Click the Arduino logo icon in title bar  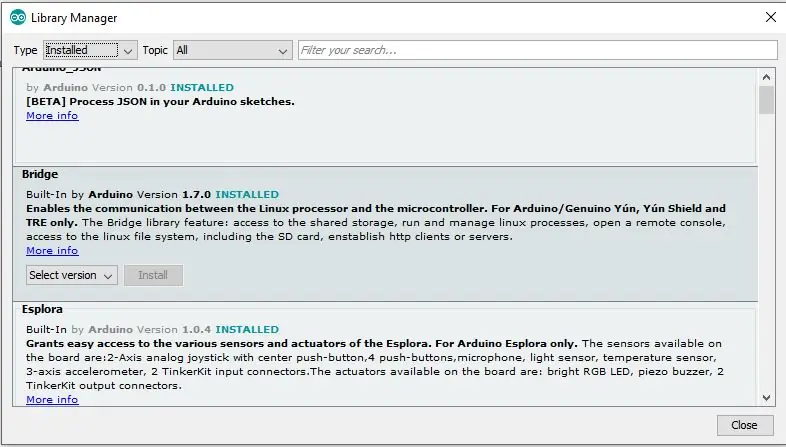[x=18, y=18]
